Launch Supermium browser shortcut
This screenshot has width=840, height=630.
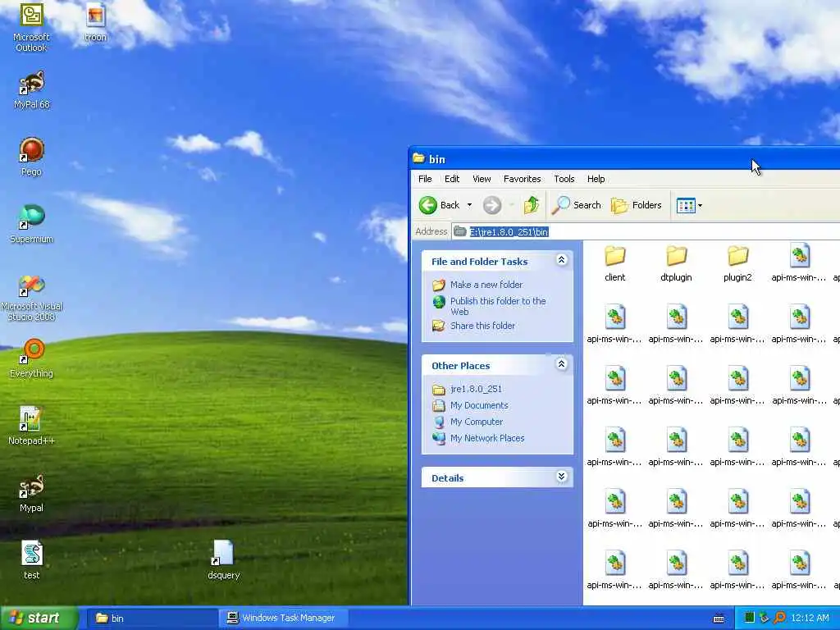click(32, 224)
